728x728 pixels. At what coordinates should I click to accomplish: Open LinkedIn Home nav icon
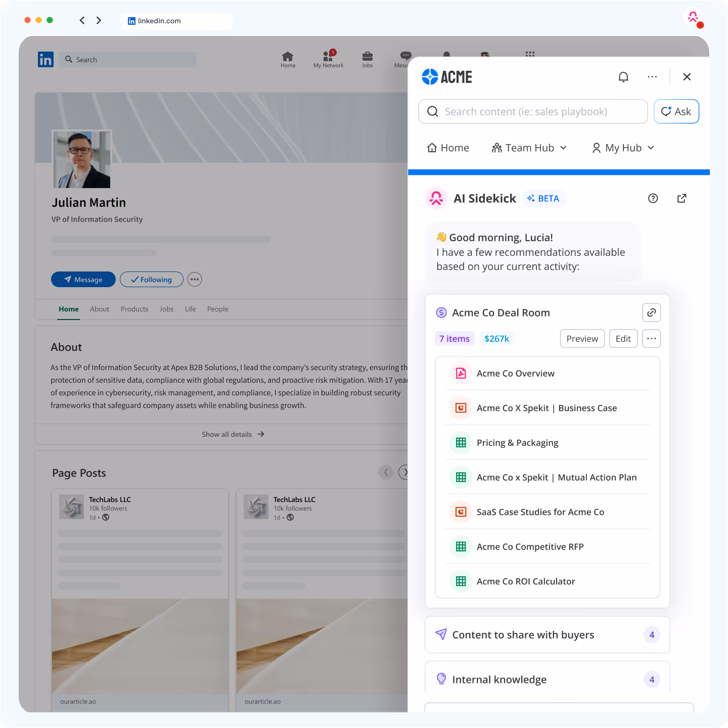pos(288,60)
